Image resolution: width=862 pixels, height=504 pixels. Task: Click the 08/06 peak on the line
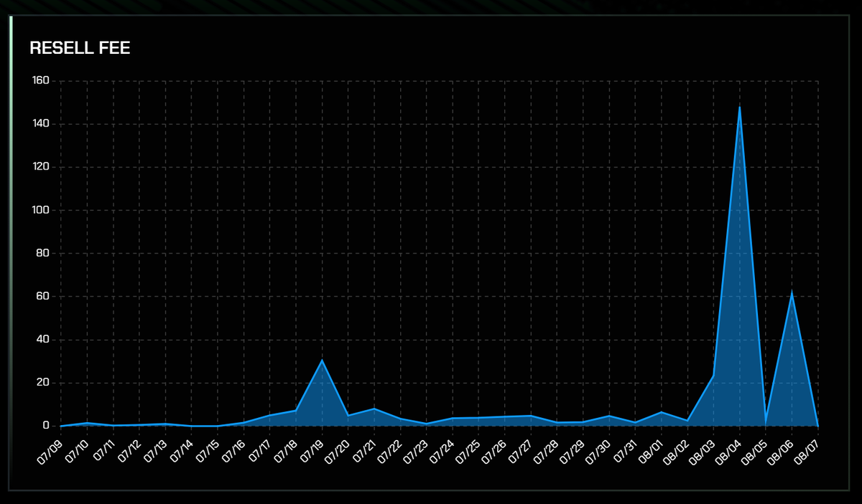(792, 292)
